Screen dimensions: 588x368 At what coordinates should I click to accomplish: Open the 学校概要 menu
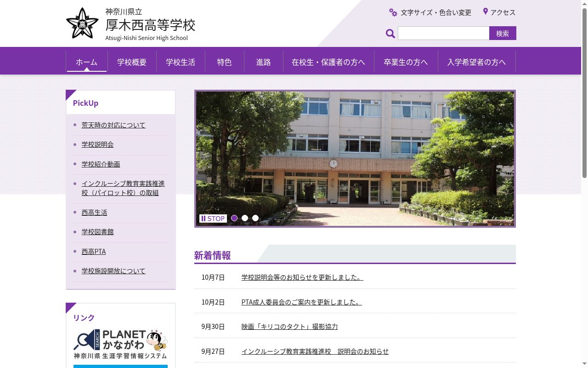point(132,62)
